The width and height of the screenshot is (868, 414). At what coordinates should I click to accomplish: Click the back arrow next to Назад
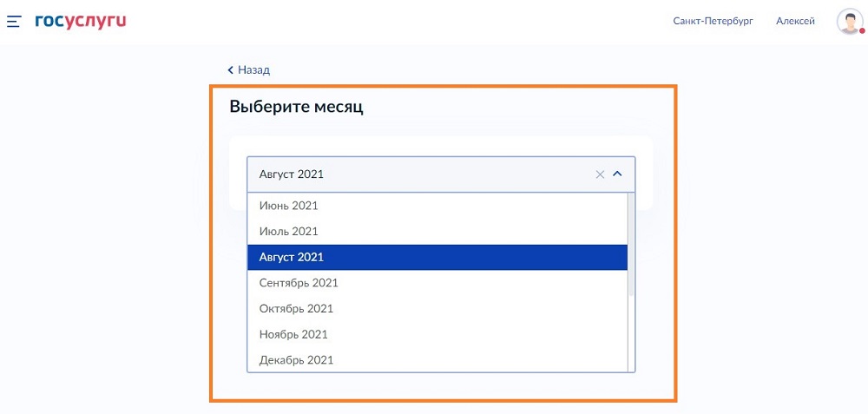pyautogui.click(x=231, y=70)
